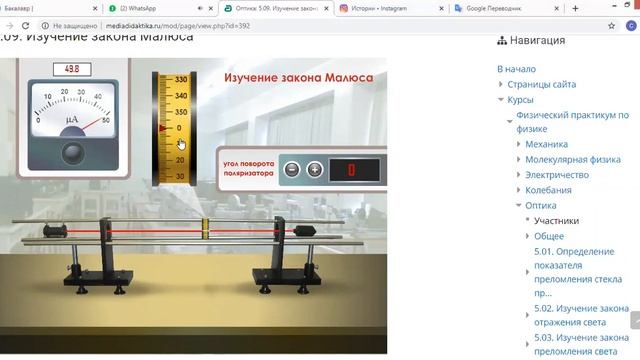Click the Навигация block icon

coord(502,40)
